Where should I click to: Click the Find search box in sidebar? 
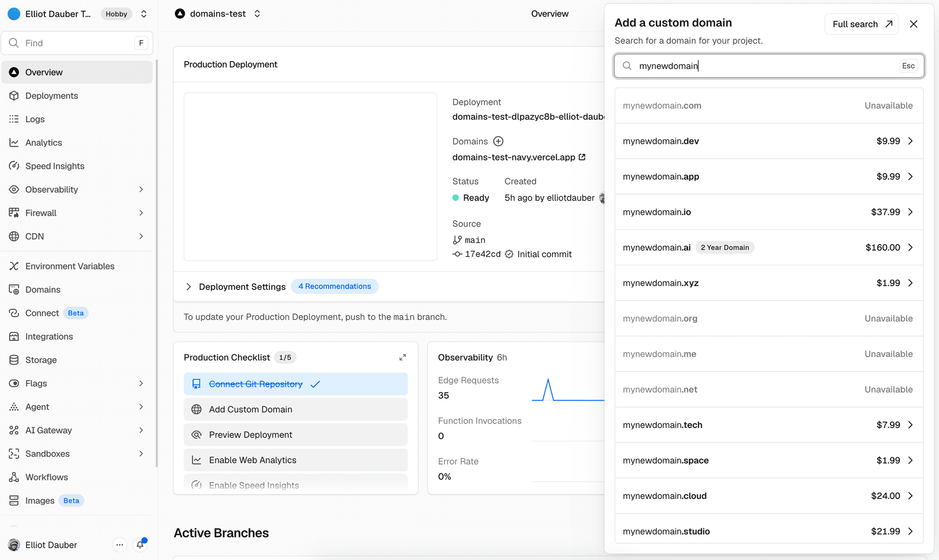pos(77,43)
